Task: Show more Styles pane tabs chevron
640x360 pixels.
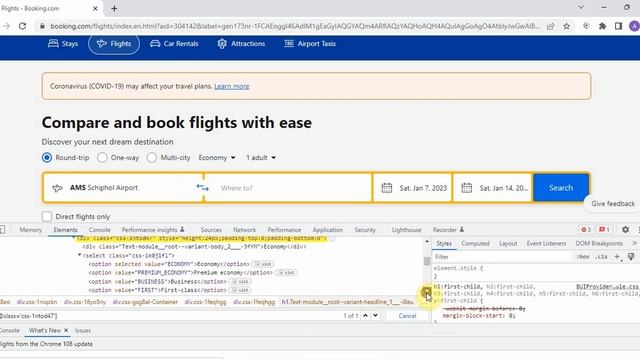Action: click(635, 243)
